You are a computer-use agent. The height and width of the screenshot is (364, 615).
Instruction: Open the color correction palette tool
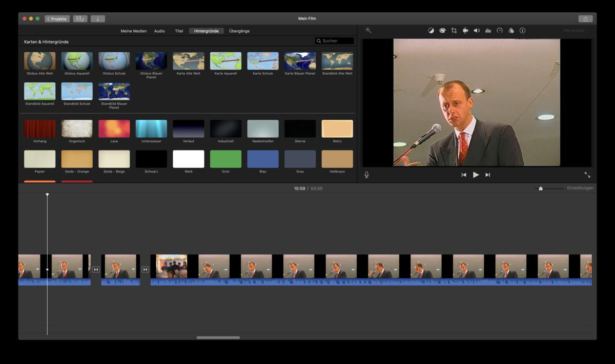(442, 31)
